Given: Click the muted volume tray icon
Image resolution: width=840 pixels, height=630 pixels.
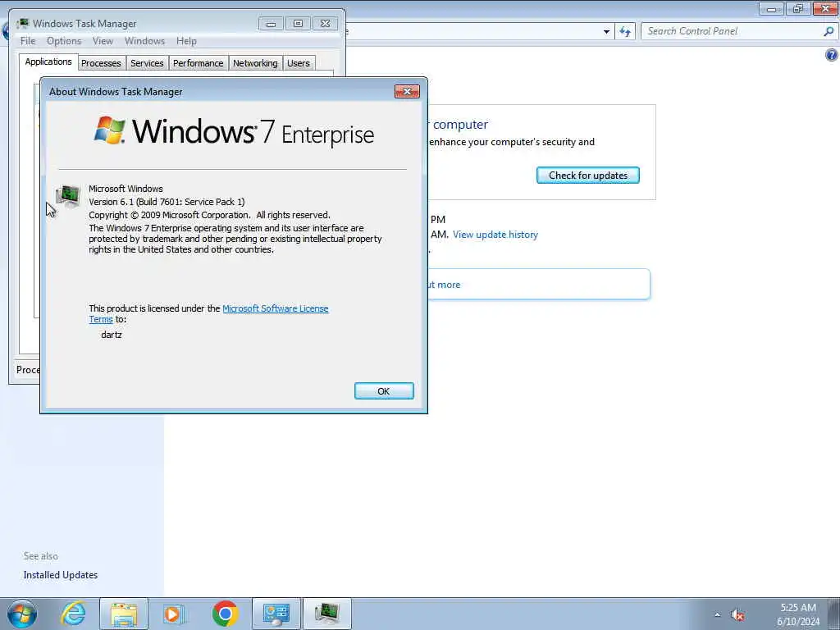Looking at the screenshot, I should (x=737, y=615).
